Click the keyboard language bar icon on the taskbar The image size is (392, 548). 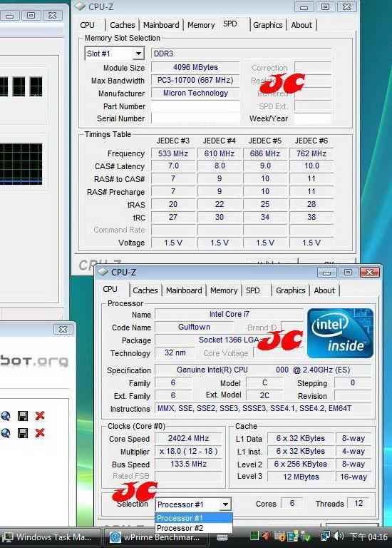[x=222, y=537]
